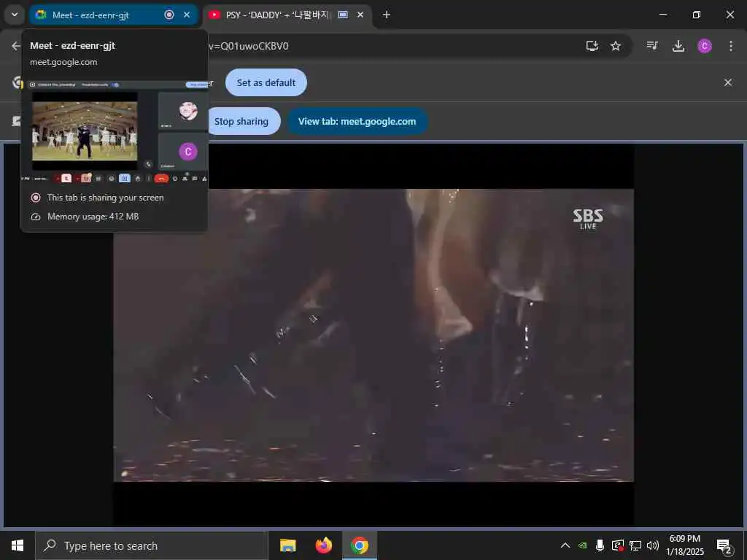Screen dimensions: 747x560
Task: Restore down the Chrome window
Action: click(x=697, y=15)
